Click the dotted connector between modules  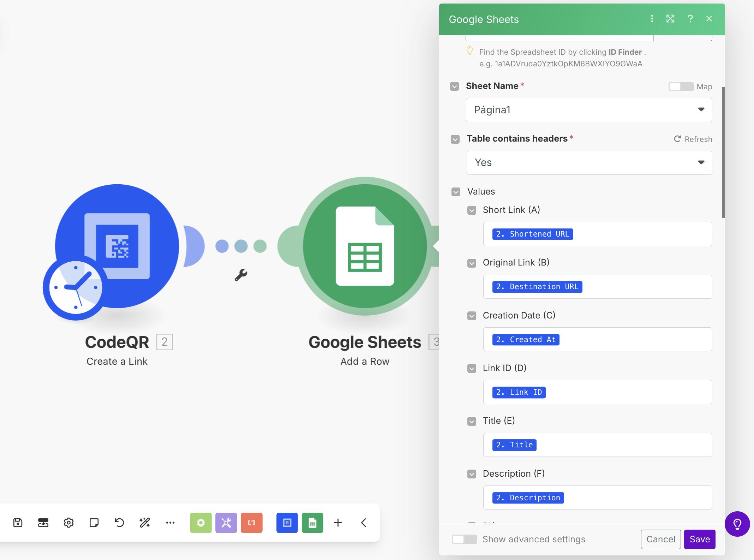[241, 246]
